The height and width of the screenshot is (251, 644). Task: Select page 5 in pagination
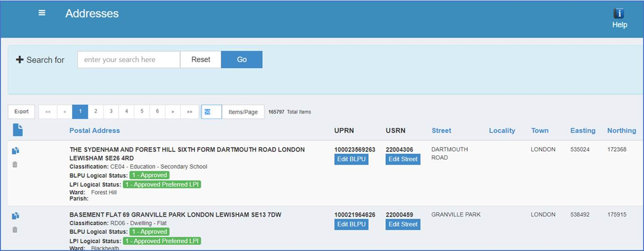pyautogui.click(x=142, y=112)
